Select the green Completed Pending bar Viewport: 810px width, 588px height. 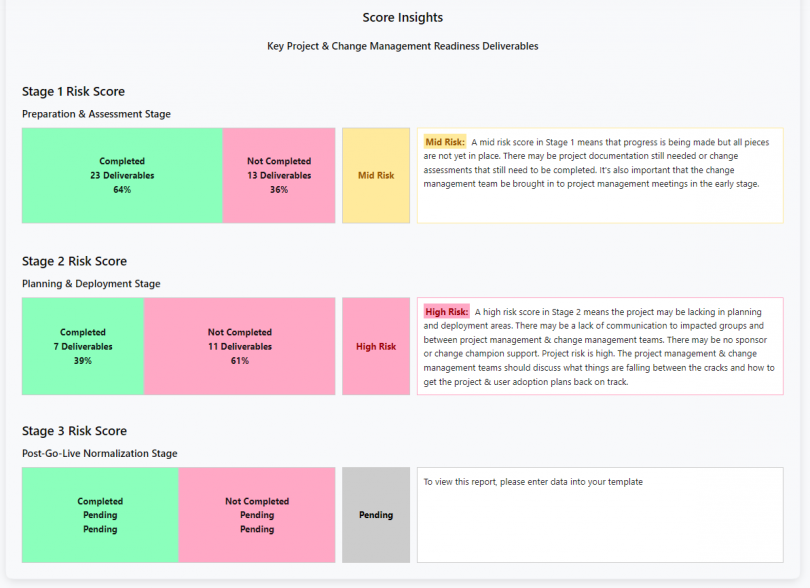click(x=100, y=515)
